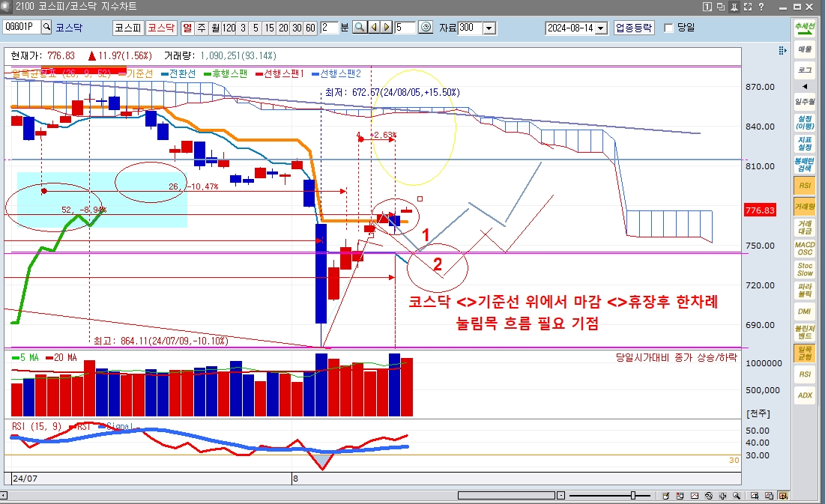
Task: Select the 15-minute period button
Action: point(270,28)
